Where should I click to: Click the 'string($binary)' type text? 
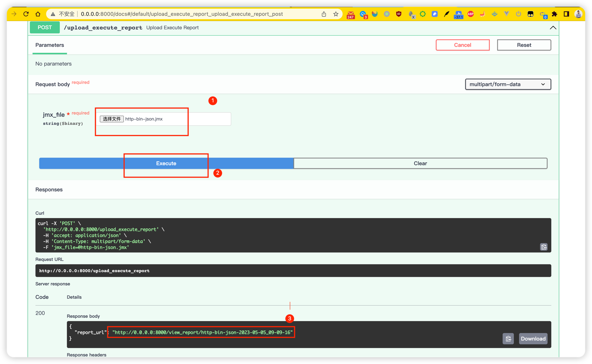pyautogui.click(x=63, y=123)
